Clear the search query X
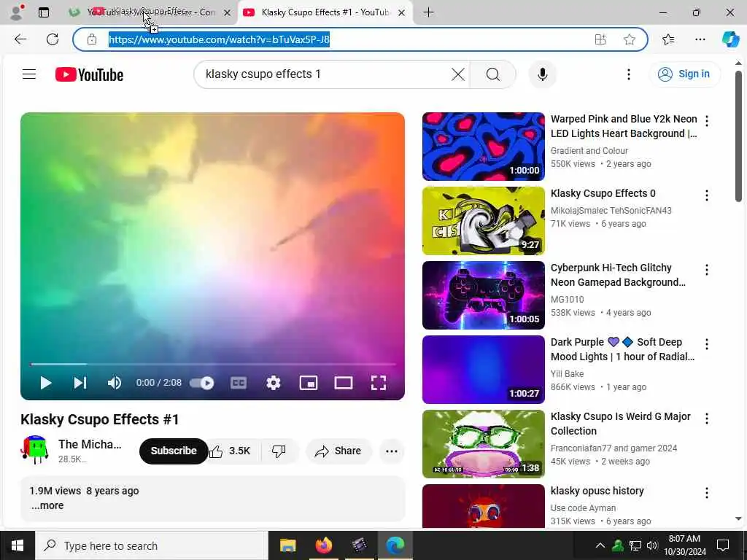The width and height of the screenshot is (747, 560). (458, 74)
